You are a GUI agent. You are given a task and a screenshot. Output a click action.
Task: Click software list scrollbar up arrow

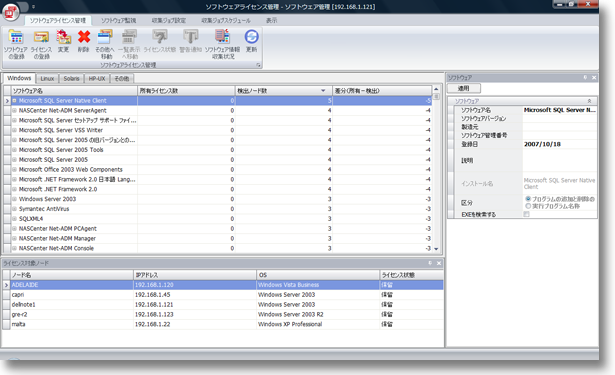[436, 89]
